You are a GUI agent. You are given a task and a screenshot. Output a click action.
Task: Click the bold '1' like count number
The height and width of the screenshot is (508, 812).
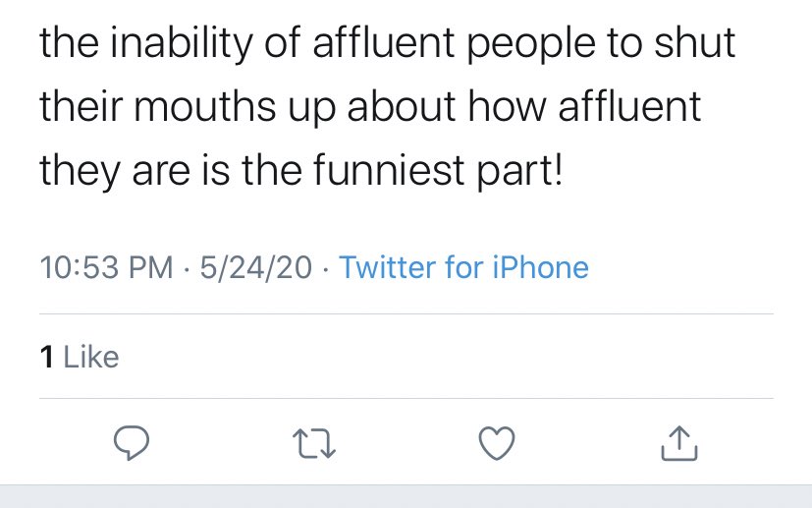tap(46, 357)
